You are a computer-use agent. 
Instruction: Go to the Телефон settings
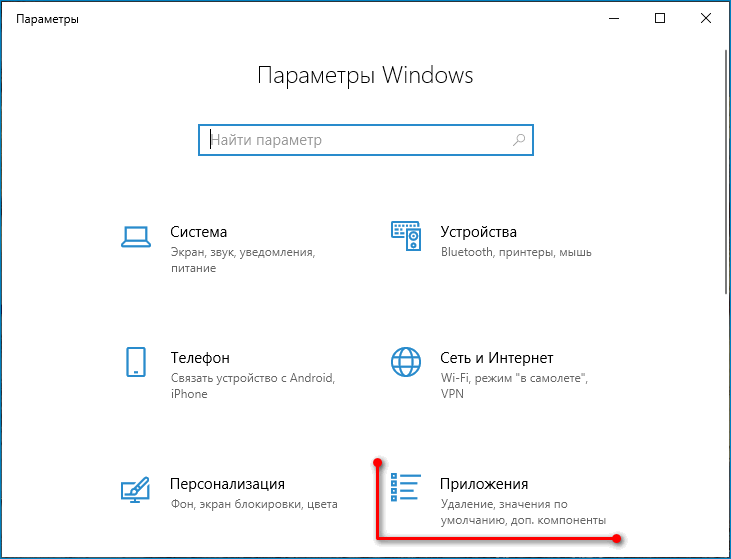click(x=228, y=375)
